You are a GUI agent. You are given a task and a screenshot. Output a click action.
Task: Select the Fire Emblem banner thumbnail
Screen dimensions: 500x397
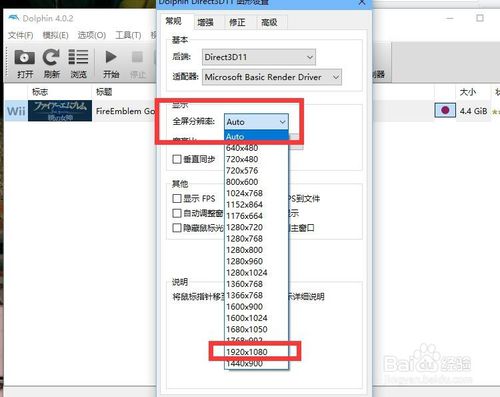[60, 111]
